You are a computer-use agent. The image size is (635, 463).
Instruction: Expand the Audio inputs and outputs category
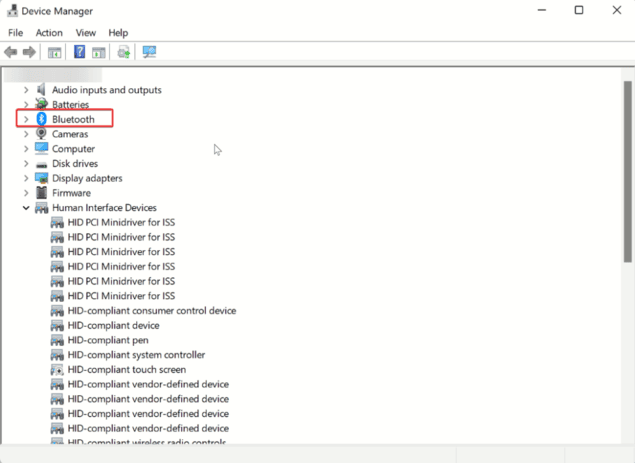click(26, 90)
